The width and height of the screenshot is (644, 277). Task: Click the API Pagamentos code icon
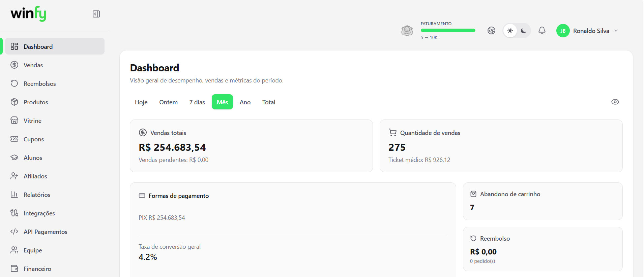tap(14, 232)
